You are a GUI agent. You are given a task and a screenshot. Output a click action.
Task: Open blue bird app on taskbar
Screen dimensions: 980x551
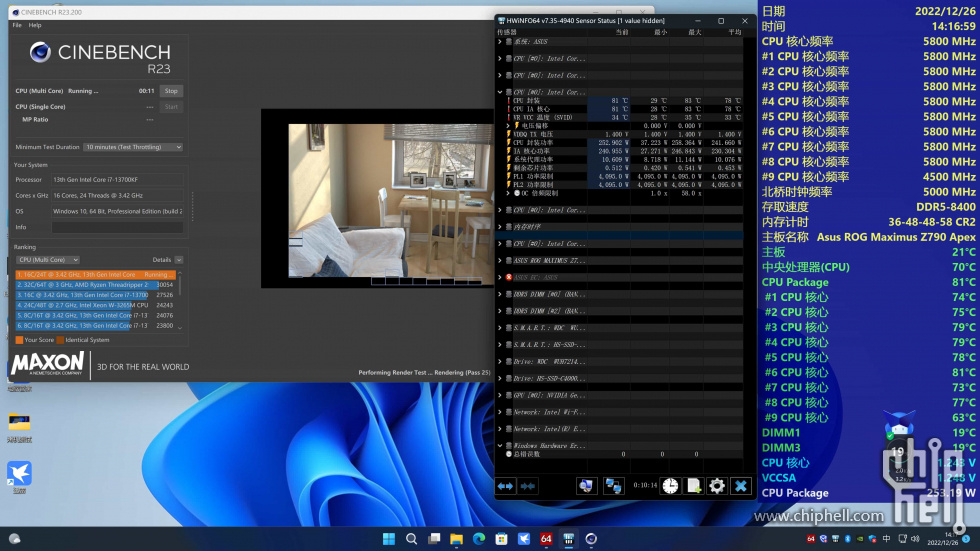coord(524,539)
